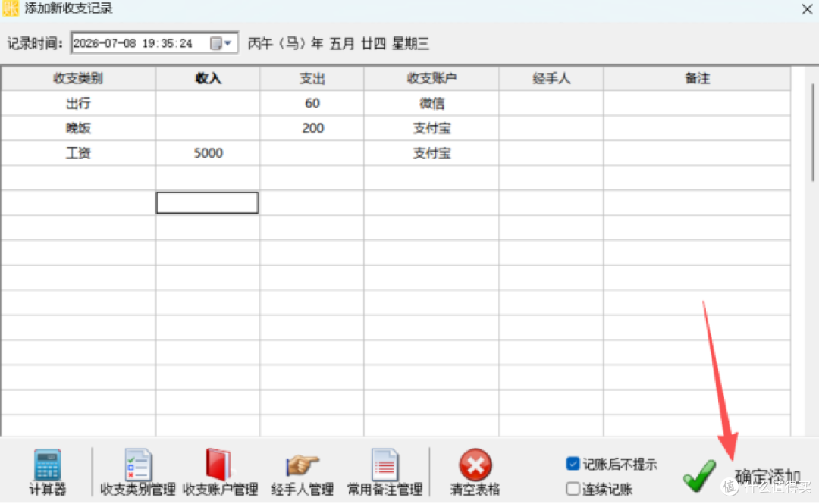
Task: Select the 支出 column header
Action: coord(312,78)
